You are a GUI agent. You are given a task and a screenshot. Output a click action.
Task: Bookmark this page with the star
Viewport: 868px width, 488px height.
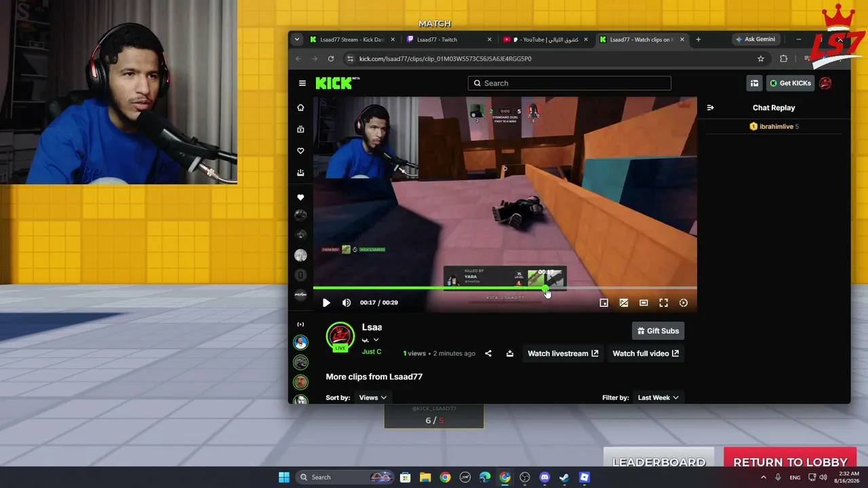click(x=761, y=59)
